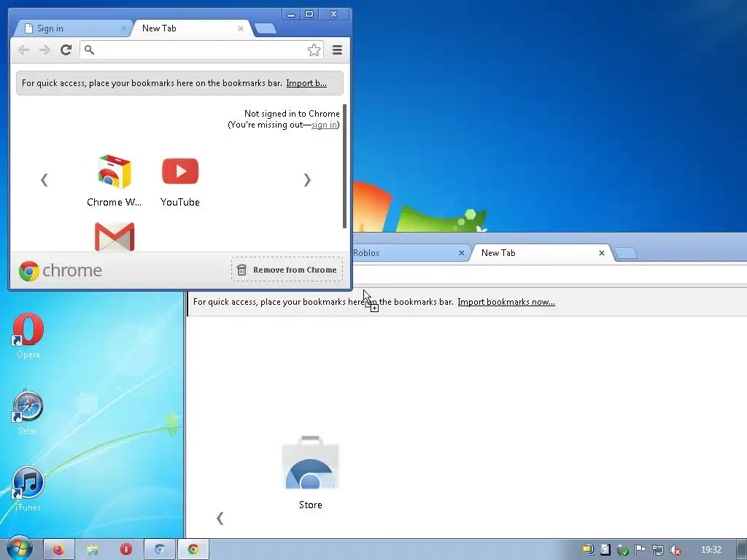Image resolution: width=747 pixels, height=560 pixels.
Task: Switch to the Sign in tab
Action: [x=71, y=28]
